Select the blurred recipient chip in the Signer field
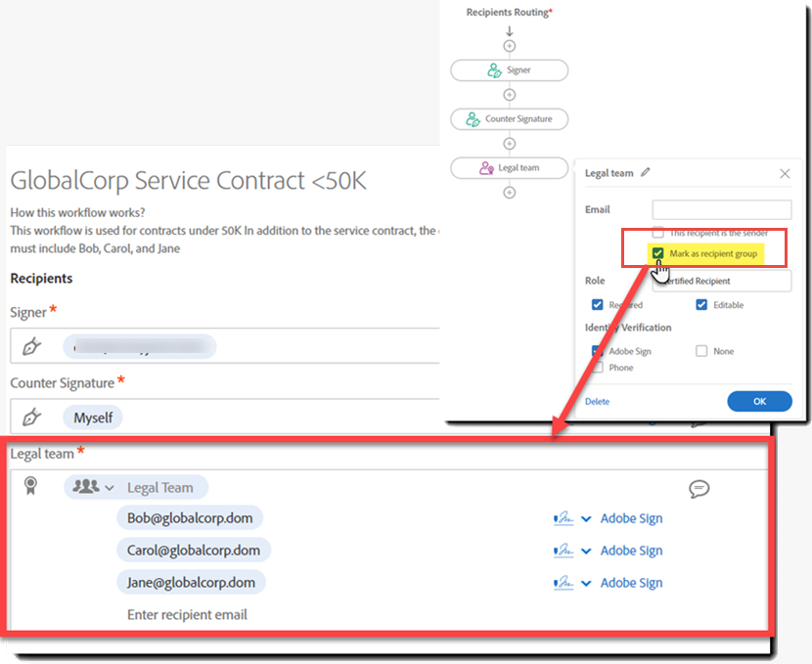The width and height of the screenshot is (812, 664). pyautogui.click(x=139, y=346)
